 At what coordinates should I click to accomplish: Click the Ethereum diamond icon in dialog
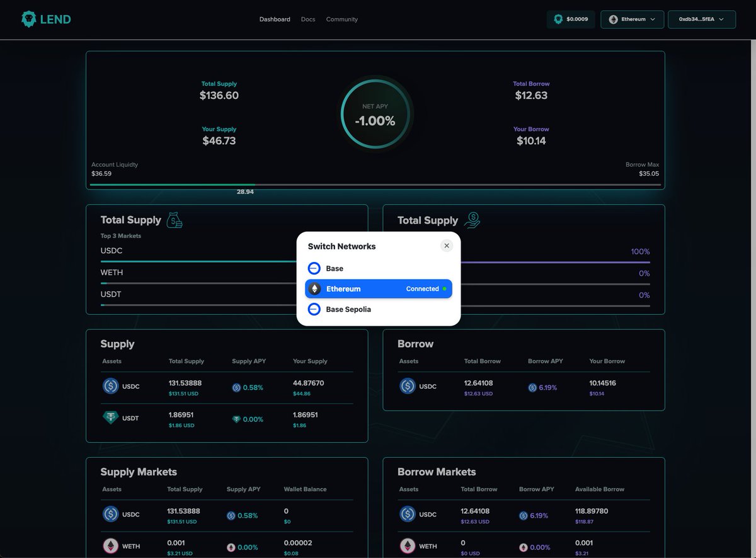[314, 289]
